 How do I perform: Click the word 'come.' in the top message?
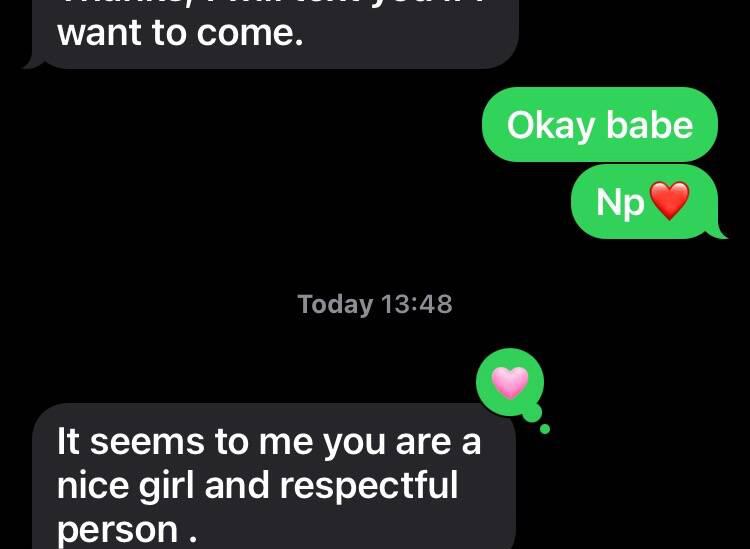point(250,33)
